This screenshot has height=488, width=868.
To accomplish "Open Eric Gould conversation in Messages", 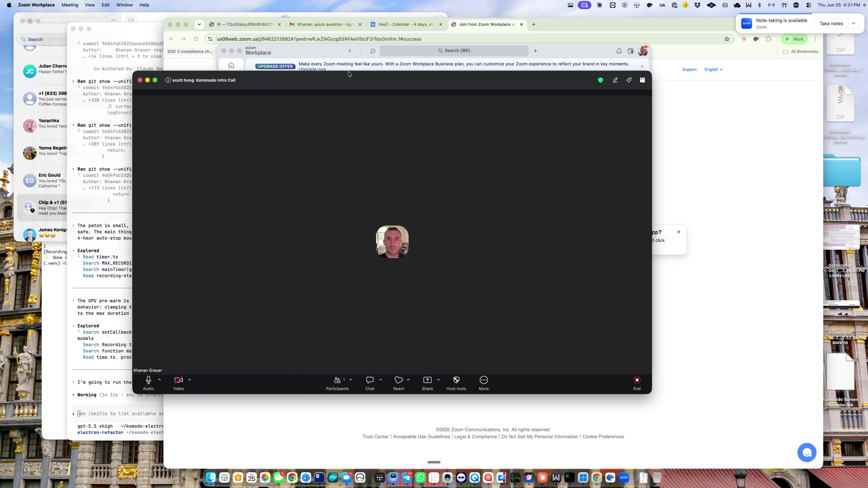I will pyautogui.click(x=42, y=180).
